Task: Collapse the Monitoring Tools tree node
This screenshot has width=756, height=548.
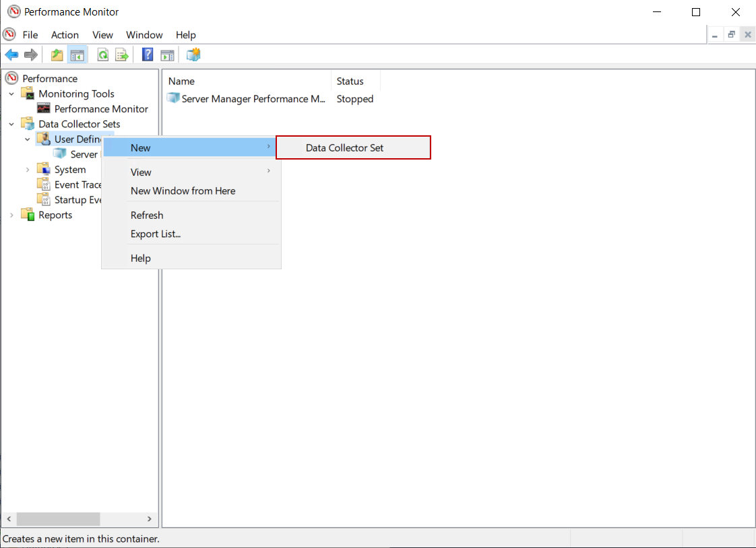Action: click(x=11, y=94)
